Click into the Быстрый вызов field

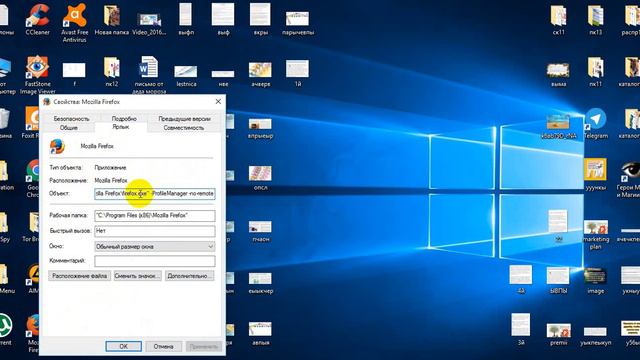pos(155,231)
